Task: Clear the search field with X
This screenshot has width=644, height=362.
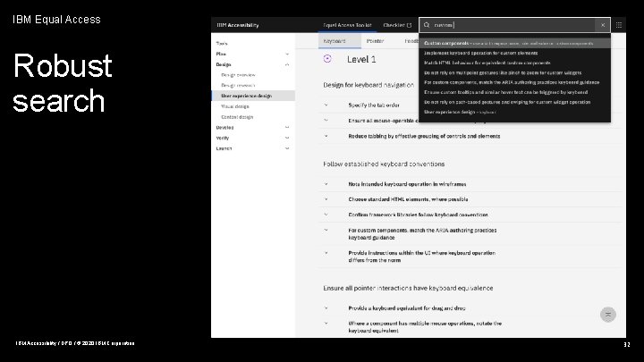Action: (603, 25)
